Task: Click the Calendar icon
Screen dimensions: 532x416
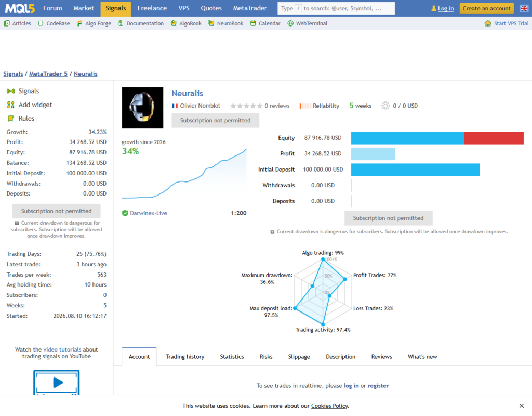Action: click(x=253, y=23)
